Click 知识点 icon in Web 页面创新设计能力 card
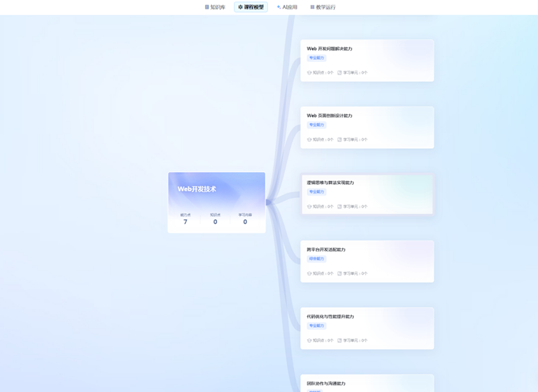538x392 pixels. tap(309, 140)
